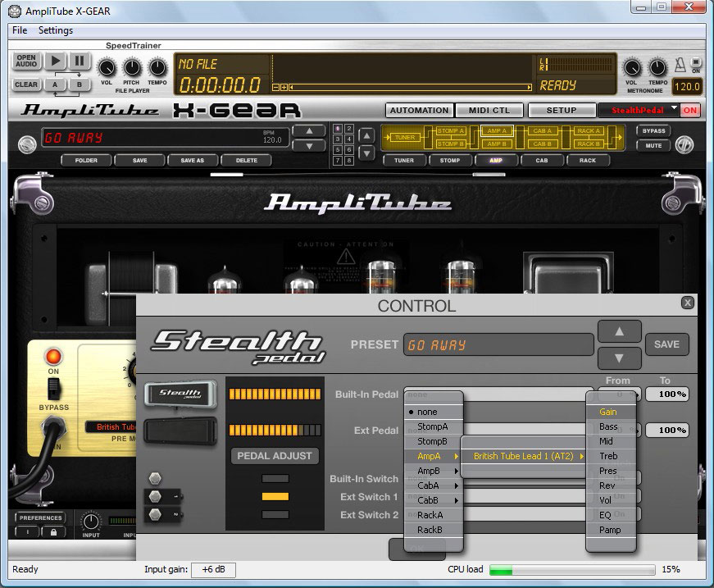Click RACK B block in signal chain

point(588,144)
